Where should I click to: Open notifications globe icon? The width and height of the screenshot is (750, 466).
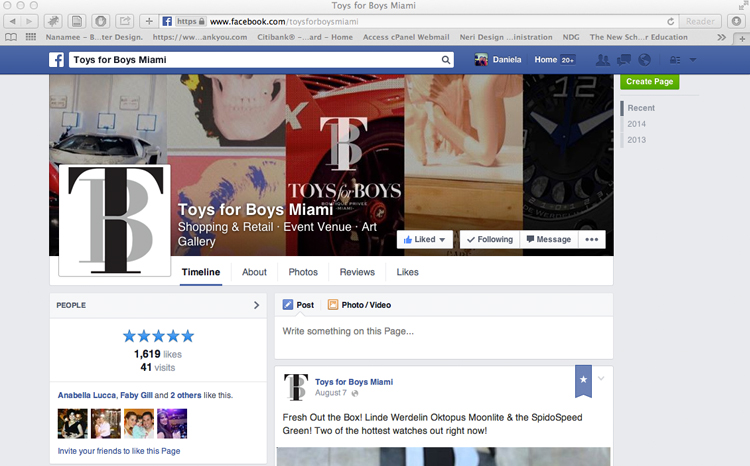click(644, 60)
